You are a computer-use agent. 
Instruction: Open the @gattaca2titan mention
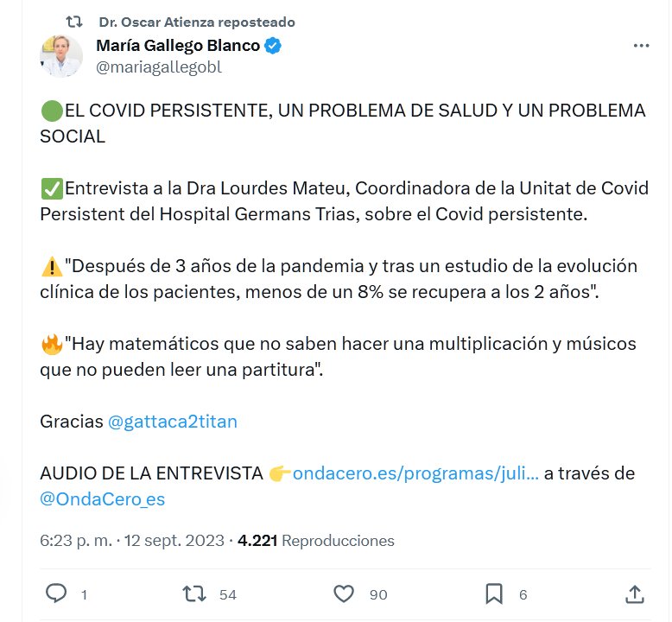173,422
